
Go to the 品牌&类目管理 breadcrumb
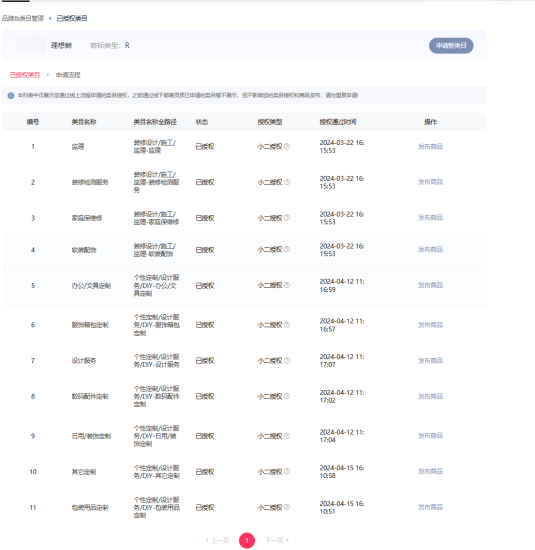coord(23,18)
